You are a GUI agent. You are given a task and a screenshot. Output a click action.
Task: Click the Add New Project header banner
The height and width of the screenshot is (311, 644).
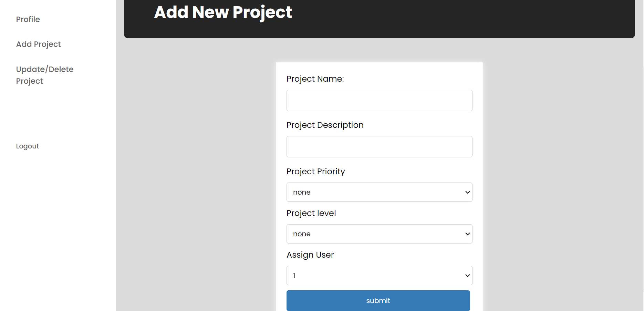(x=223, y=12)
